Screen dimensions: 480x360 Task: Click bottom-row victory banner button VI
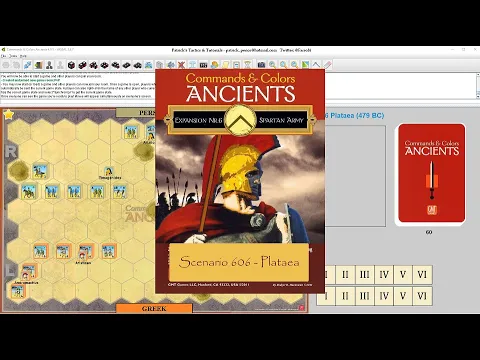tap(422, 296)
